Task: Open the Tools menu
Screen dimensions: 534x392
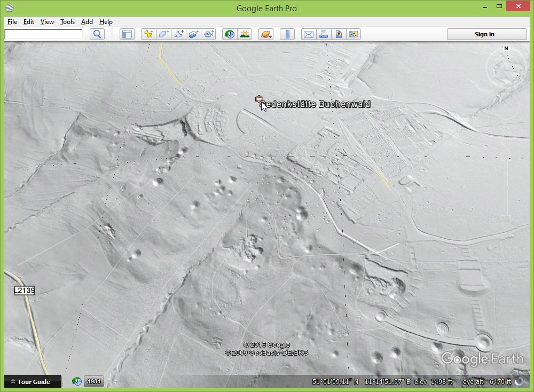Action: (x=67, y=22)
